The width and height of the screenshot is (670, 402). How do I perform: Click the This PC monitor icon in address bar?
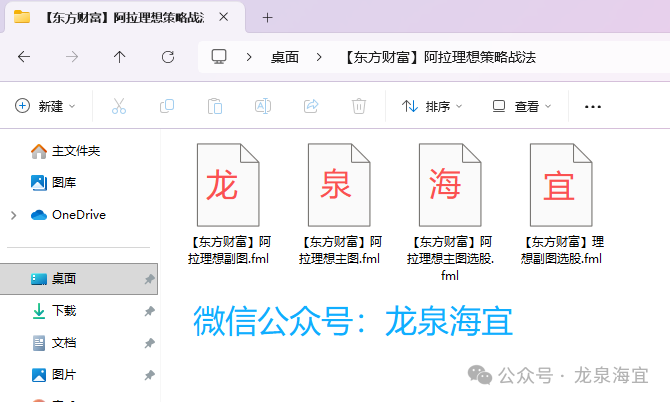[219, 57]
